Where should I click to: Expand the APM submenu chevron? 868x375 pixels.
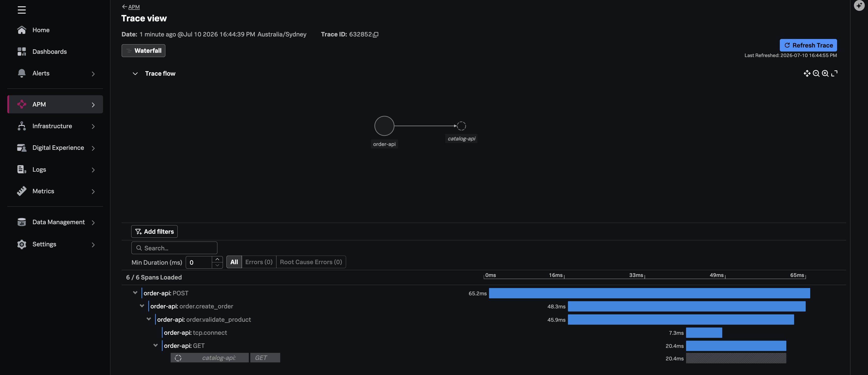click(93, 105)
